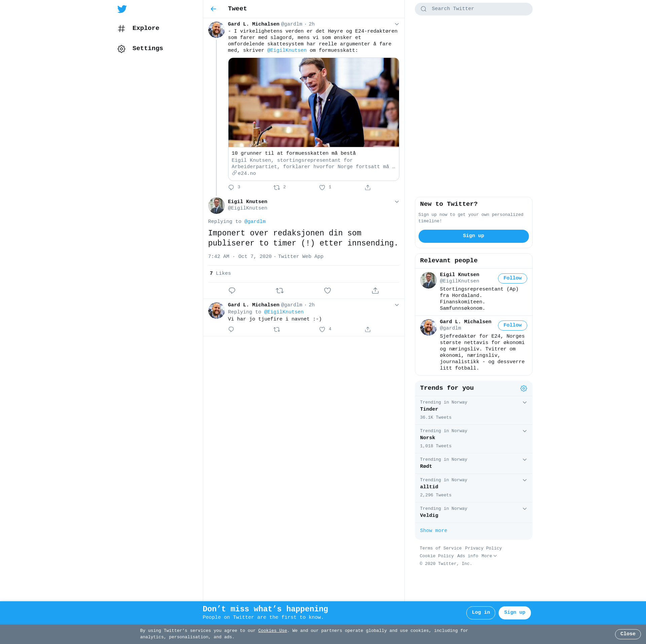Share Gard's formuesskatt tweet
The width and height of the screenshot is (646, 644).
click(368, 188)
